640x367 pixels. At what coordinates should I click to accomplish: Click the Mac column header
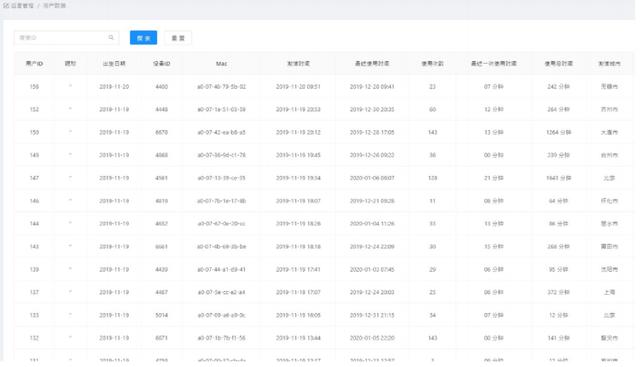222,64
